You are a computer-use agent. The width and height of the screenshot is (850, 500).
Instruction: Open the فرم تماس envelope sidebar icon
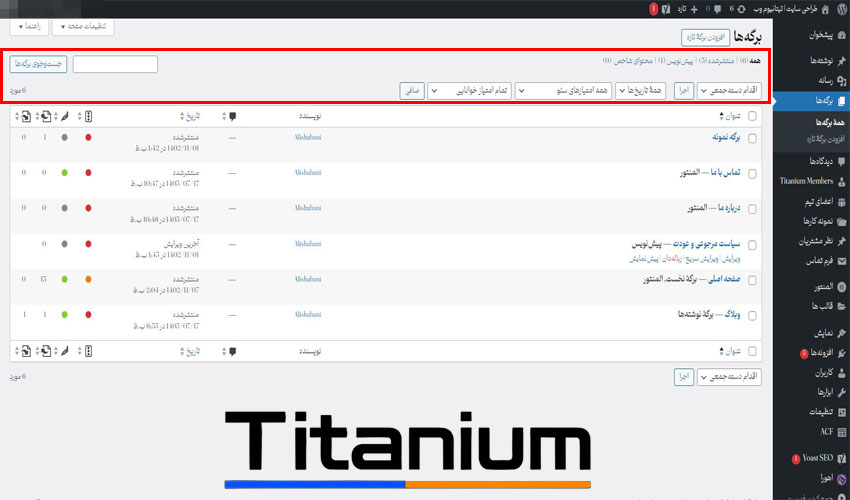pos(841,261)
